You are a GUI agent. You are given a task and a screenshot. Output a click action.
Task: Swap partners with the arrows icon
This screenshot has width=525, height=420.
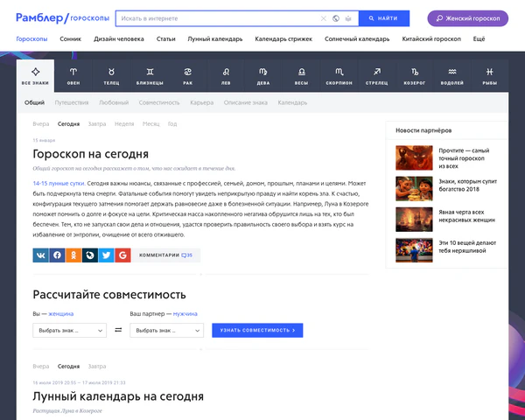coord(118,331)
